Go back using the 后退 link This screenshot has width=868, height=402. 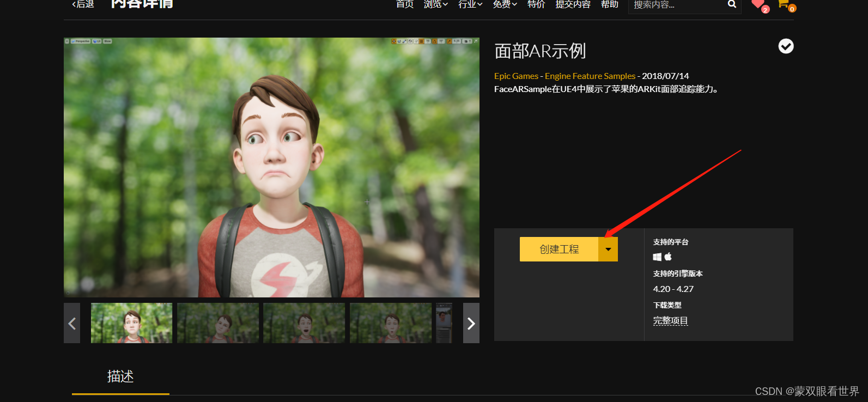pos(83,4)
